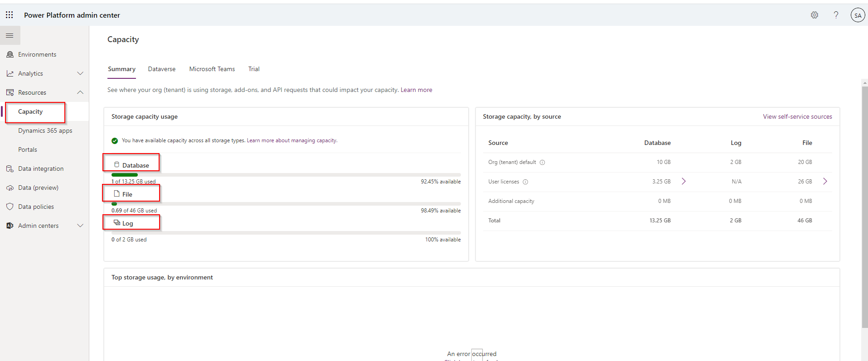The height and width of the screenshot is (361, 868).
Task: Expand the Admin centers chevron
Action: point(80,226)
